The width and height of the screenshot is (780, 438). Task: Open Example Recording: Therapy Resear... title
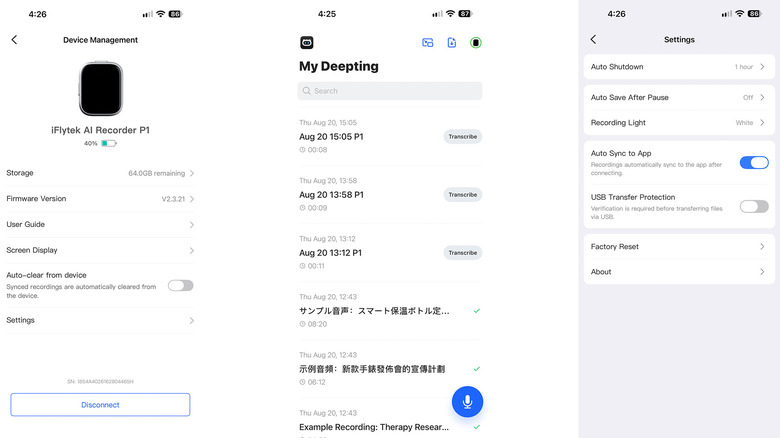[374, 427]
